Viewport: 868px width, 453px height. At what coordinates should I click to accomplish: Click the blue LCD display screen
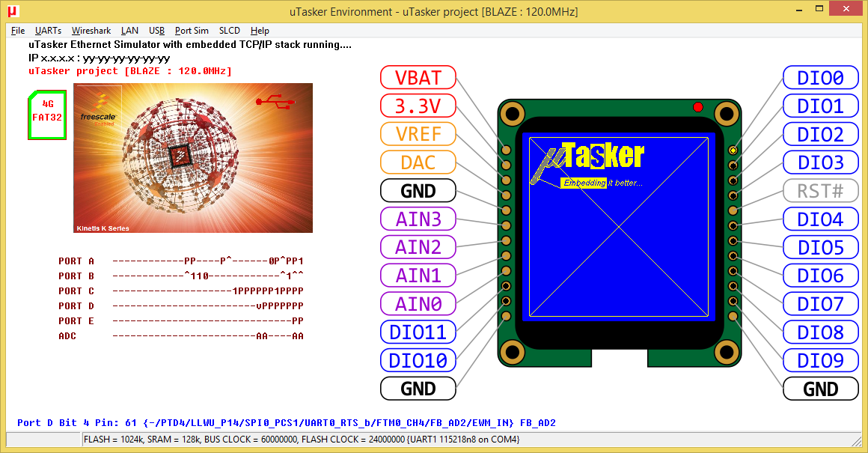618,225
